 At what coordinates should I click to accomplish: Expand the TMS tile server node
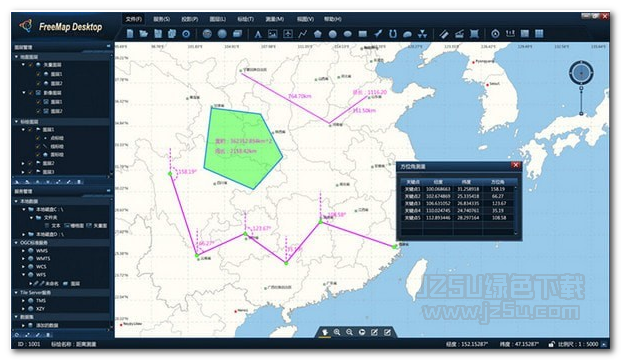(23, 301)
